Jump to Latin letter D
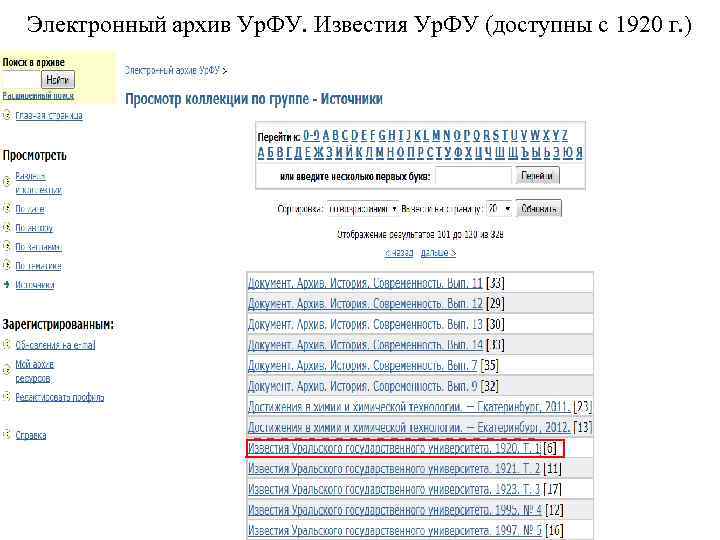The height and width of the screenshot is (540, 720). point(354,135)
